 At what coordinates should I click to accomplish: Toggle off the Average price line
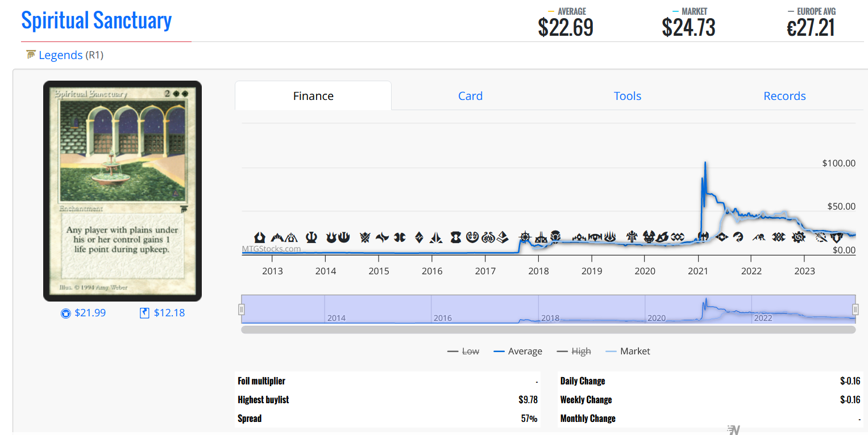click(x=524, y=351)
